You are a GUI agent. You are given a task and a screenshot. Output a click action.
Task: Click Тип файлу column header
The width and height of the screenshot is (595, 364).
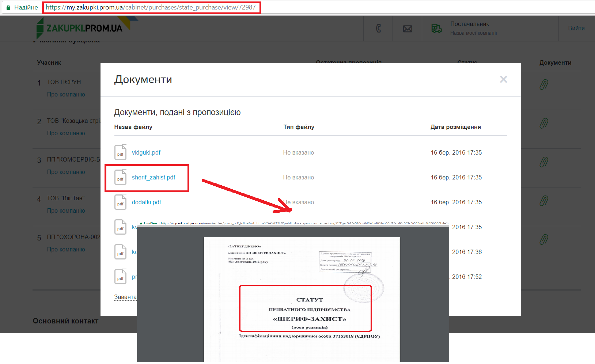299,127
